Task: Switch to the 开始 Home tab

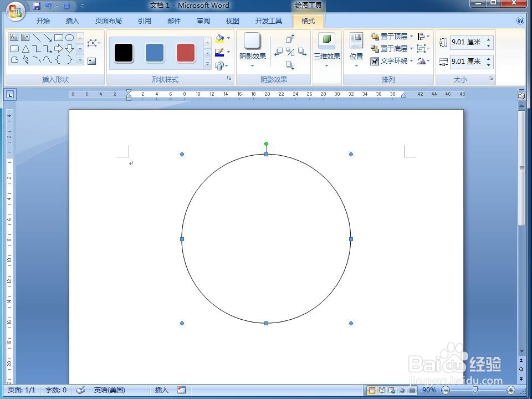Action: (x=43, y=21)
